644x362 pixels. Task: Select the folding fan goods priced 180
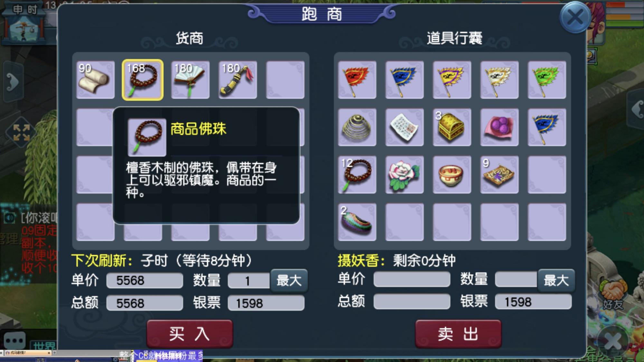tap(190, 80)
